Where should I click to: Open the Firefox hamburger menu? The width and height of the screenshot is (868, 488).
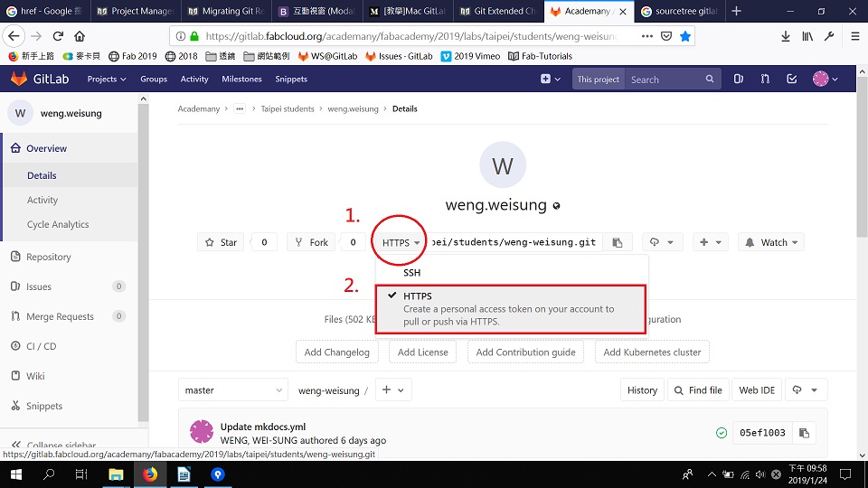coord(854,36)
